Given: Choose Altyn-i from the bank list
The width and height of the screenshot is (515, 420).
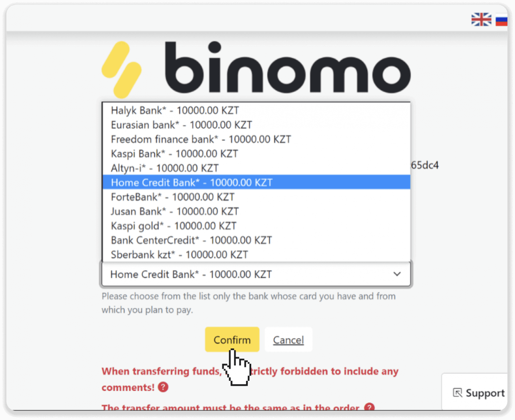Looking at the screenshot, I should [x=256, y=168].
